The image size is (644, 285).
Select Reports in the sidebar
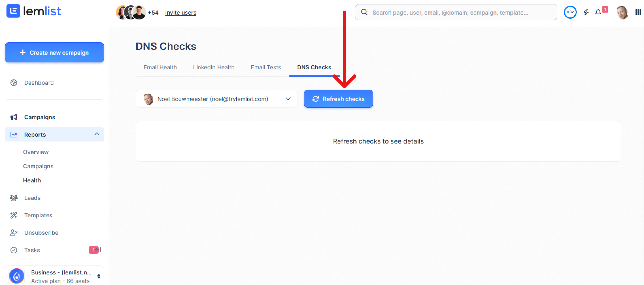point(54,134)
